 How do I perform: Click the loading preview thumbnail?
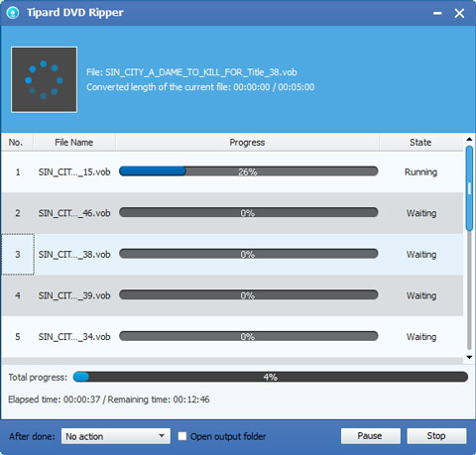(x=44, y=79)
